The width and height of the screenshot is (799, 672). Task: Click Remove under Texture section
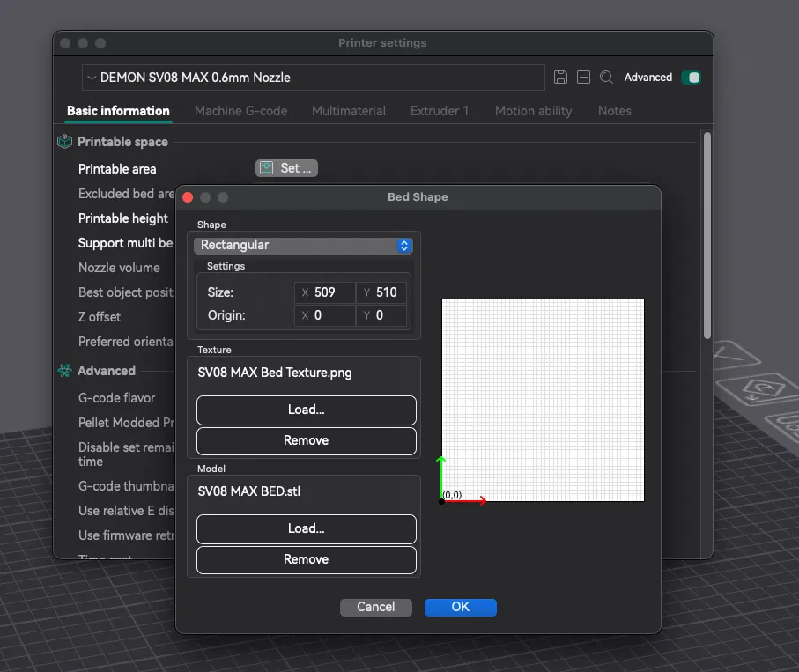tap(307, 440)
